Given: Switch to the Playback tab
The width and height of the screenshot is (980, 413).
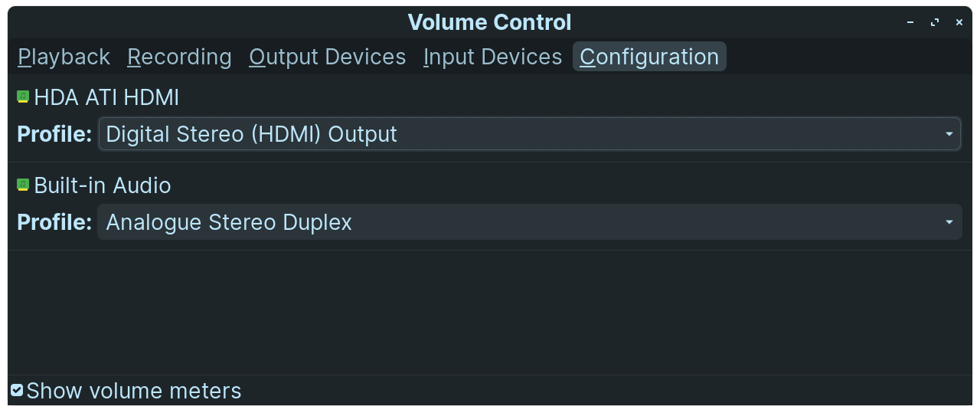Looking at the screenshot, I should point(64,57).
